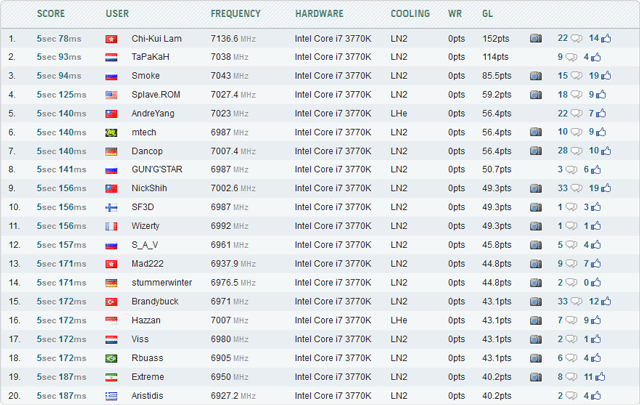Open comments bubble in Hazzan's row

point(576,320)
